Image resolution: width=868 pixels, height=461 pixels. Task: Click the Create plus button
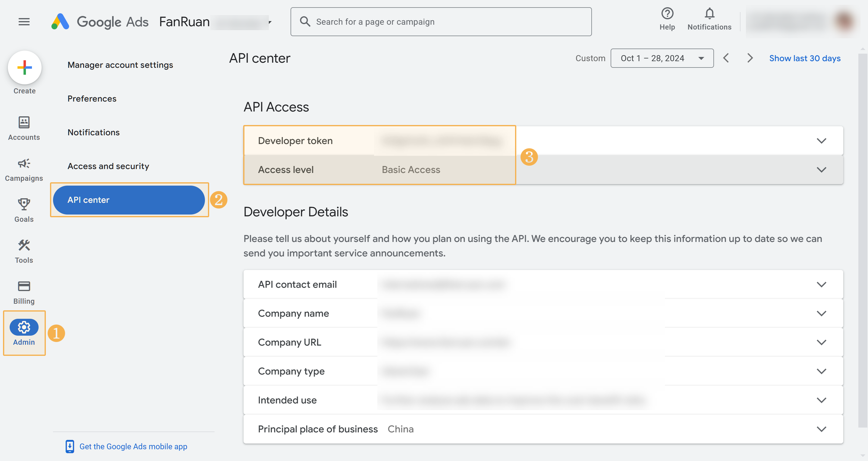click(25, 67)
